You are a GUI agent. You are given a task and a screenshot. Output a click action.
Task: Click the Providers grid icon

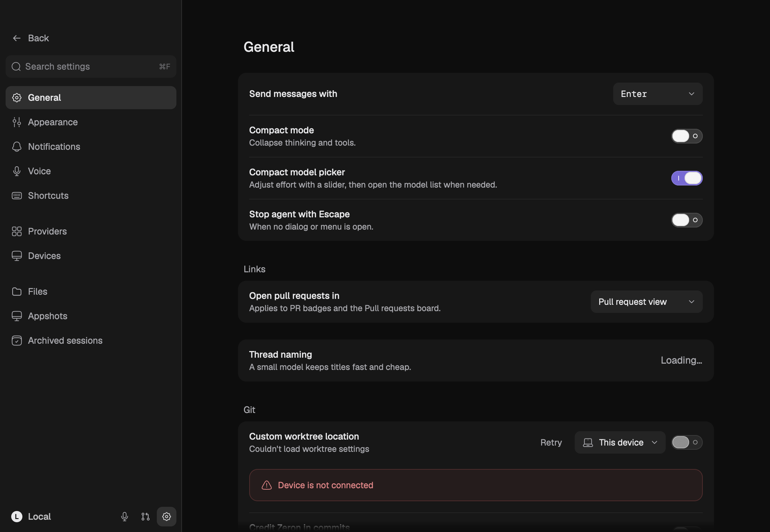click(16, 231)
